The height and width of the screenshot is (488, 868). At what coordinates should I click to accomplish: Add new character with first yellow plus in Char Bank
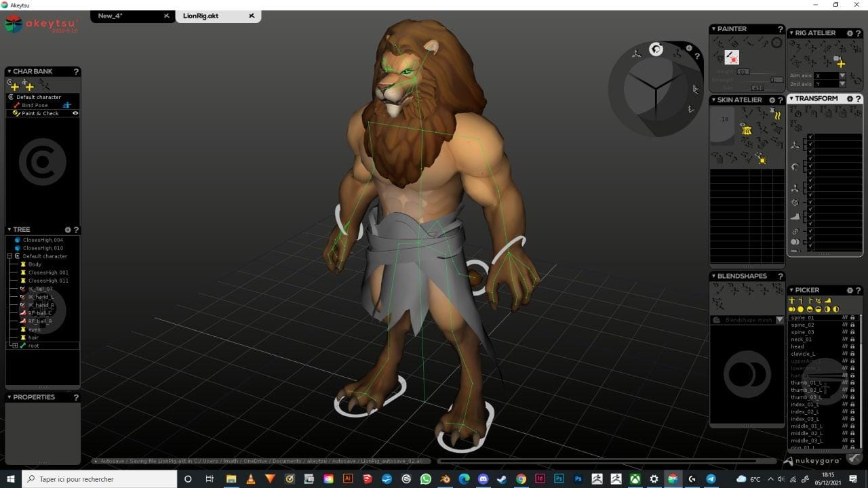pos(14,86)
